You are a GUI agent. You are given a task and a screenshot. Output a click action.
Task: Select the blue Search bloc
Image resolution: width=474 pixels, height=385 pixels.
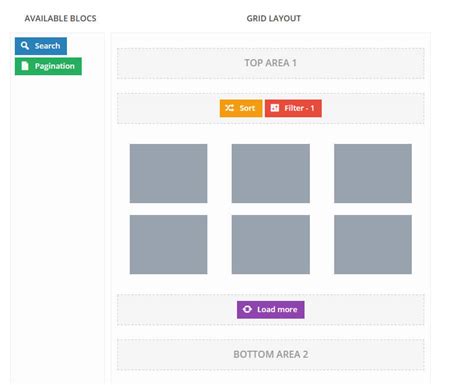(41, 46)
